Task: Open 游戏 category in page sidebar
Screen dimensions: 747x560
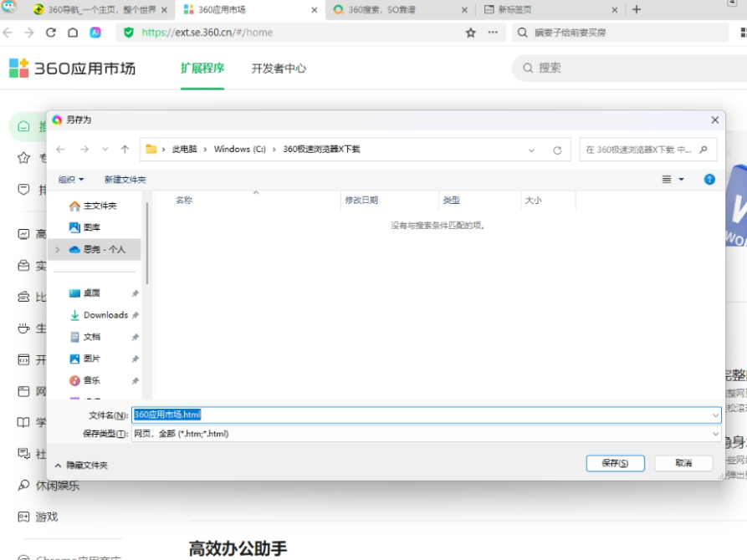Action: 38,517
